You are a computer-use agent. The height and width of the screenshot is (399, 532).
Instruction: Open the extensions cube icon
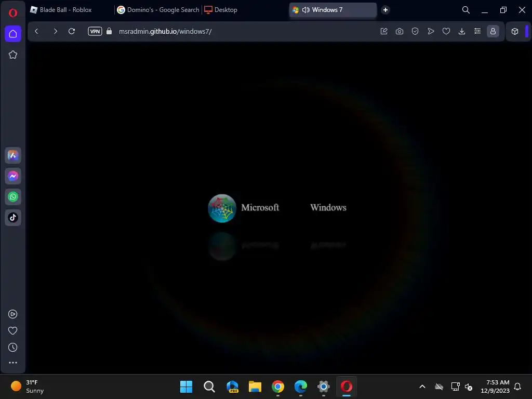(x=515, y=31)
